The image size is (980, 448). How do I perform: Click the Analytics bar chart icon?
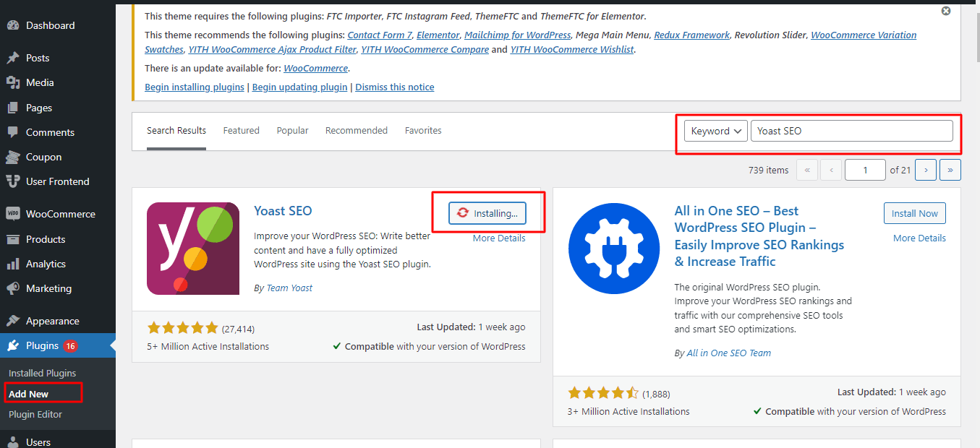click(x=13, y=264)
